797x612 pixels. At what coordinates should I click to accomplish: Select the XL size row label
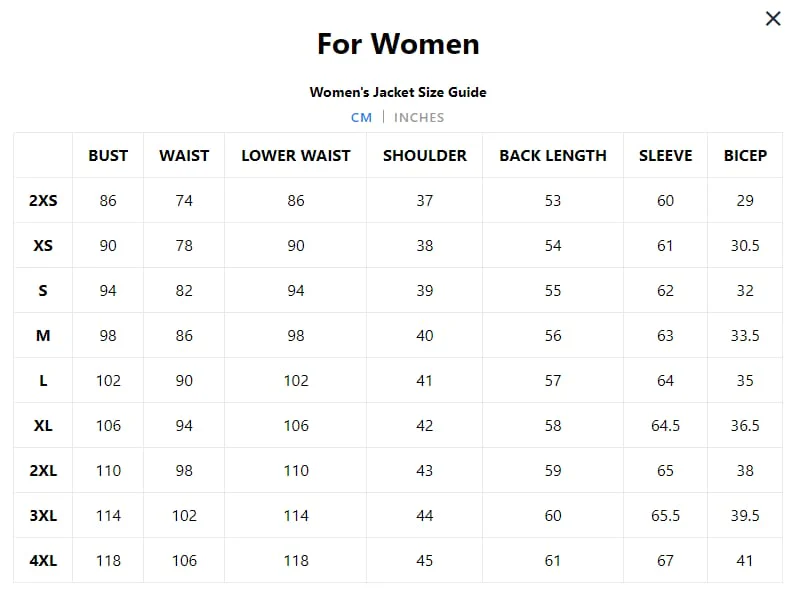43,425
